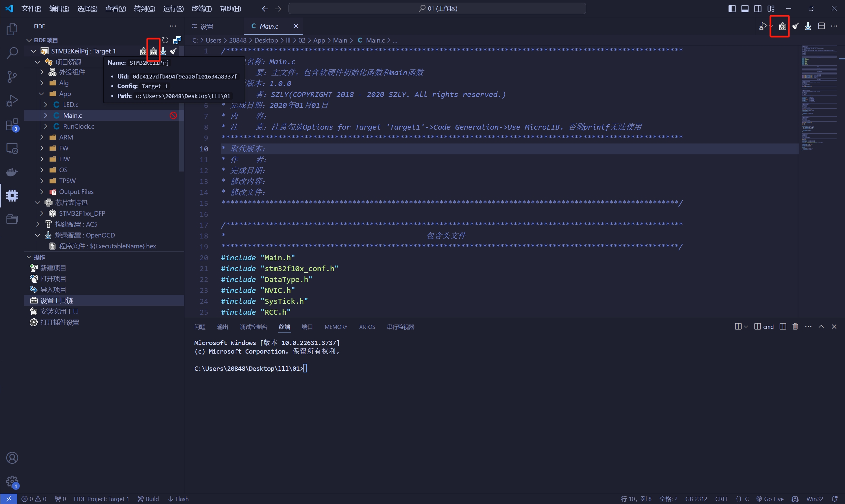Image resolution: width=845 pixels, height=504 pixels.
Task: Toggle the secondary sidebar visibility
Action: click(758, 9)
